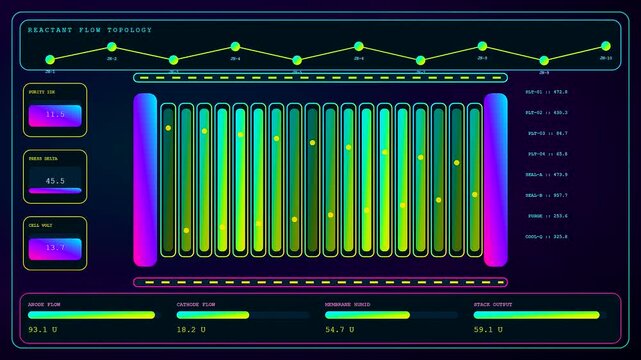Image resolution: width=641 pixels, height=360 pixels.
Task: Click the 54.7 U humidity value
Action: (340, 329)
